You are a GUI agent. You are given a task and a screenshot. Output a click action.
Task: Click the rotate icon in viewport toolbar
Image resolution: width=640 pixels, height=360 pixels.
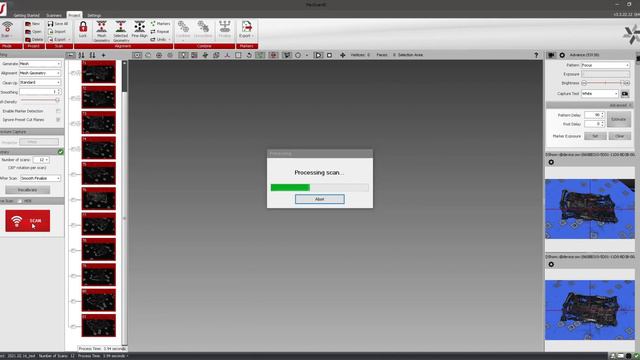coord(249,55)
